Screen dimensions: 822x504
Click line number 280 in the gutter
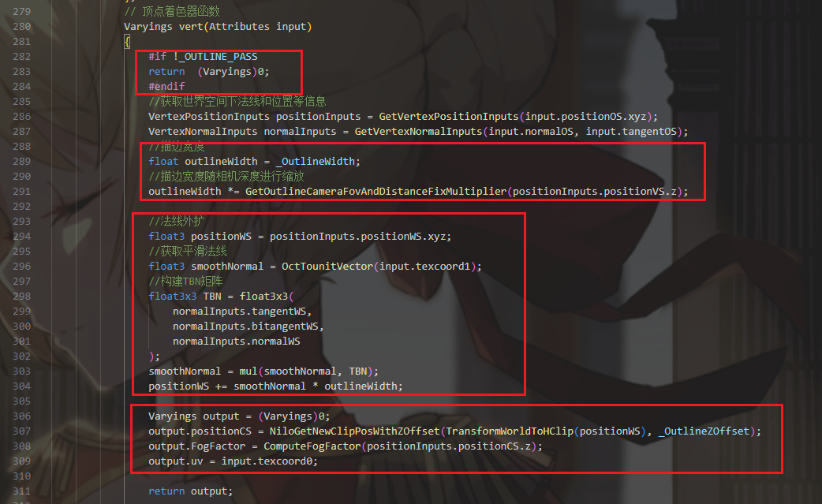21,26
